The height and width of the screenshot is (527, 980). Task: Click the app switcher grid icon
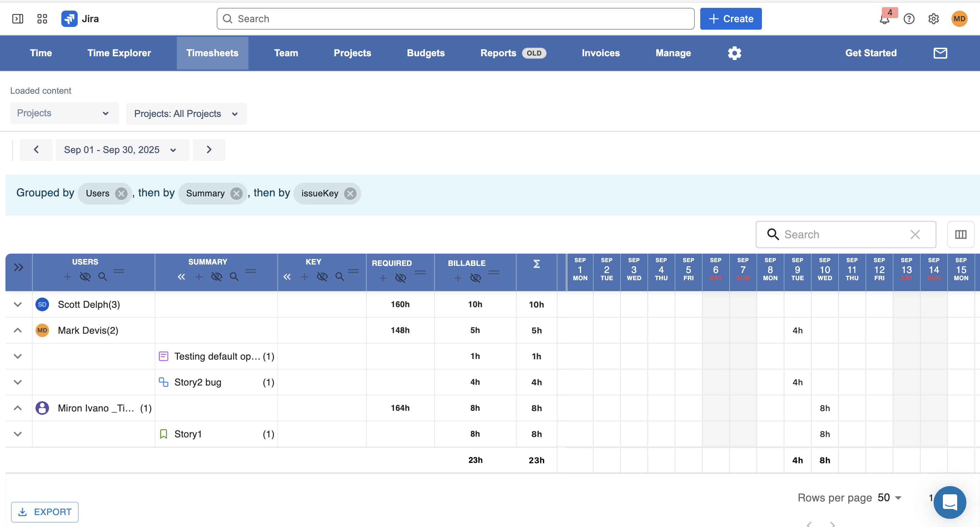[42, 18]
